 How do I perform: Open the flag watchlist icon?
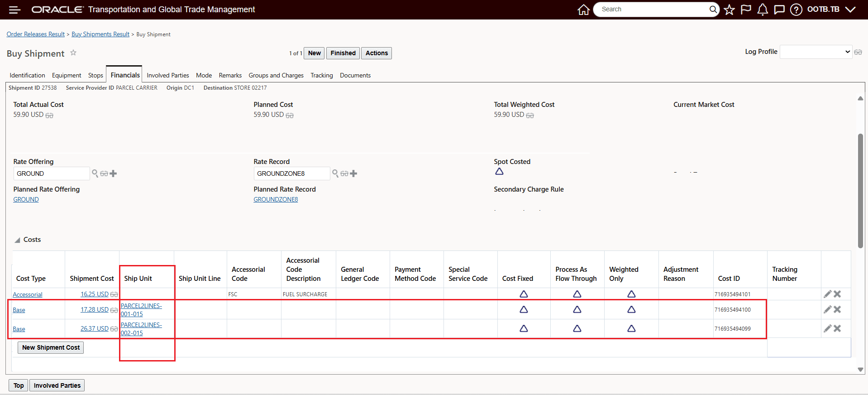point(746,10)
